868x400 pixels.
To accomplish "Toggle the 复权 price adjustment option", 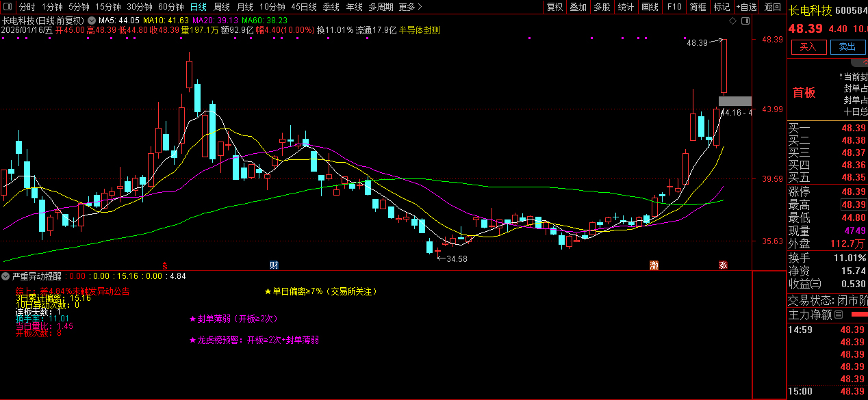I will tap(554, 7).
